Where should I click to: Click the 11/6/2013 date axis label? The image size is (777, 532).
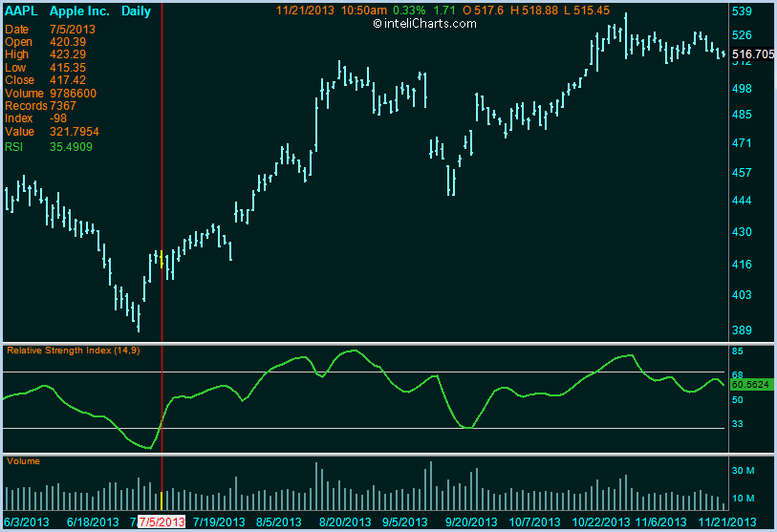661,522
